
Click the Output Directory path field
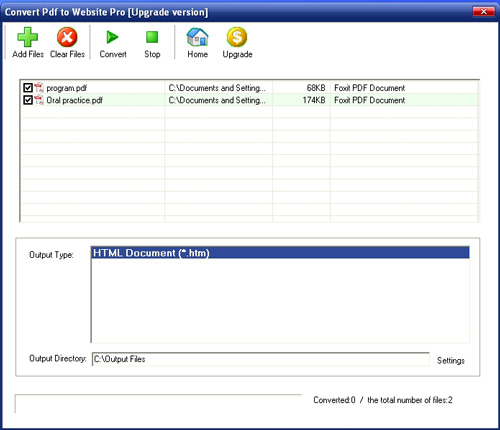click(261, 359)
